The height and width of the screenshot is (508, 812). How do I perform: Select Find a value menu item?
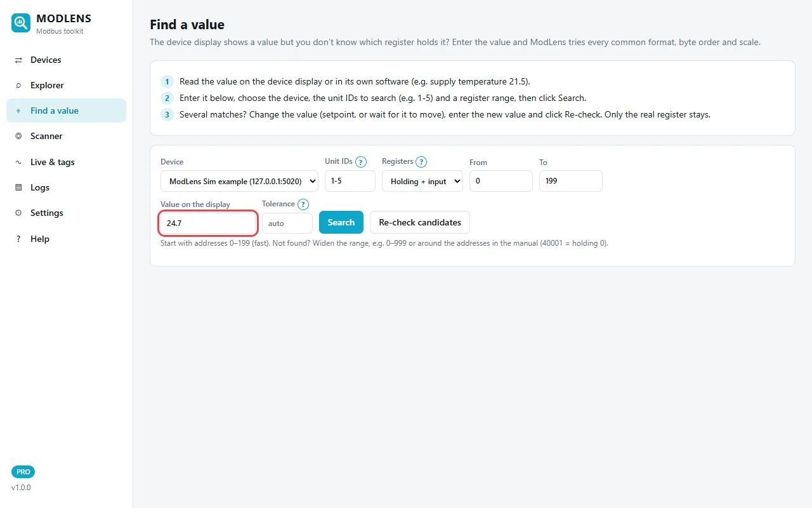(x=66, y=110)
